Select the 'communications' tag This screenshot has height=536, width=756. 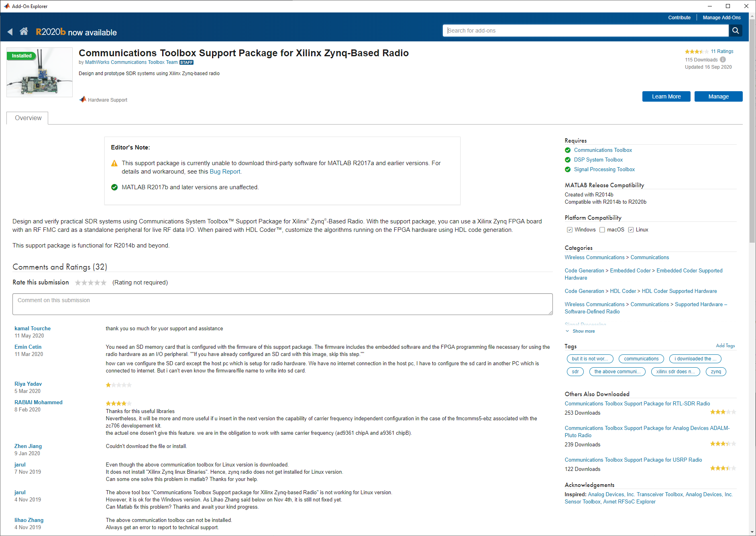point(641,359)
